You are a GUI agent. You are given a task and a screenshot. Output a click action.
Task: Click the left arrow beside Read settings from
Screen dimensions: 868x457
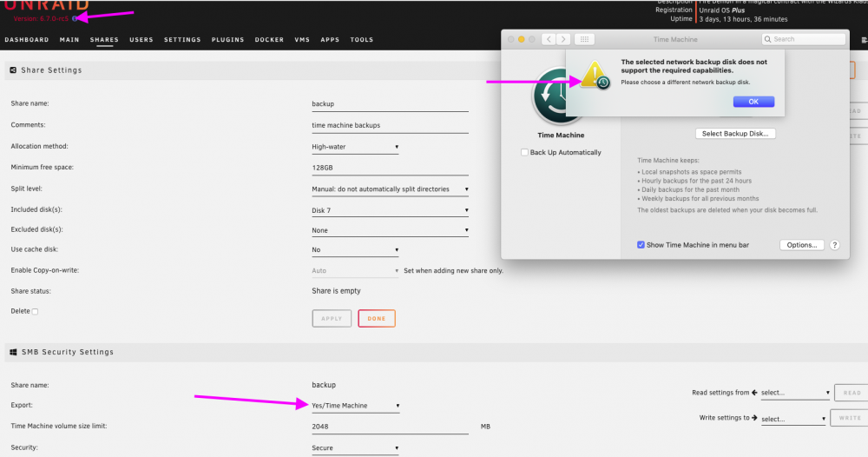(x=754, y=392)
